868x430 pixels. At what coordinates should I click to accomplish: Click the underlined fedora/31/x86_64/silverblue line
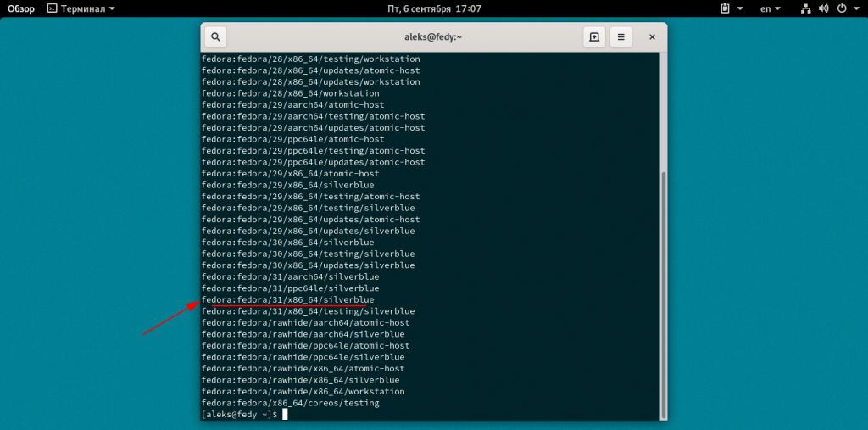(288, 299)
